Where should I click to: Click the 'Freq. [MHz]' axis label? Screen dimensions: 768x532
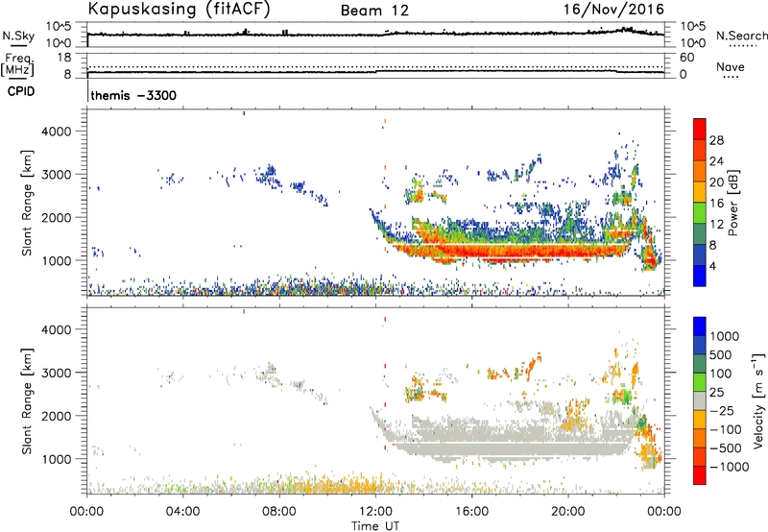(17, 65)
